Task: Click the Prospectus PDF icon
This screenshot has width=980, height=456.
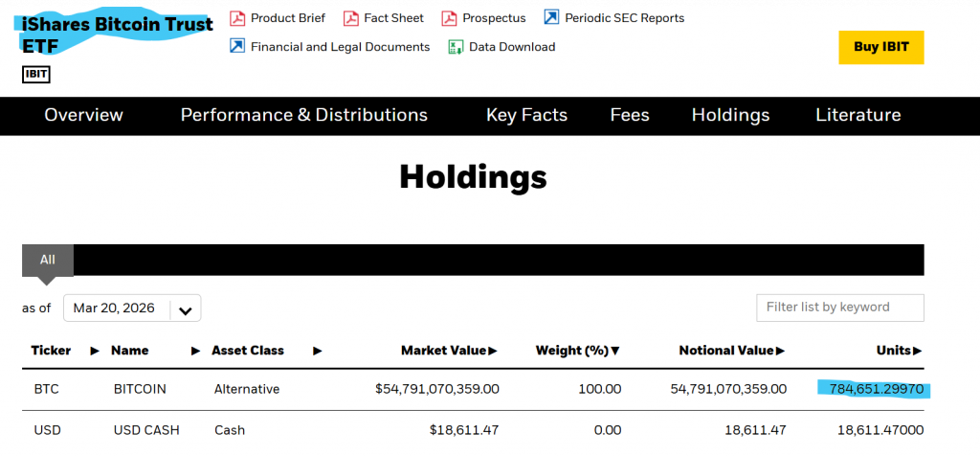Action: 449,17
